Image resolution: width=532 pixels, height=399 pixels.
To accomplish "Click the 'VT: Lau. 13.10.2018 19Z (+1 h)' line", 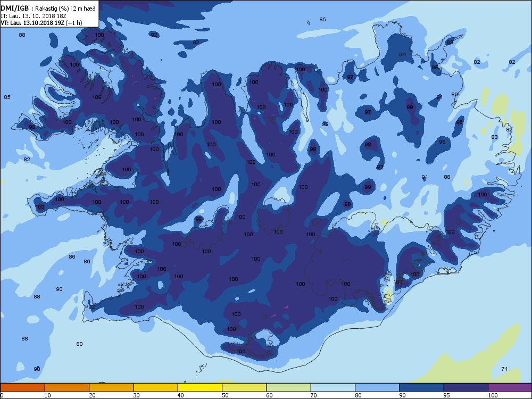I will (x=41, y=23).
